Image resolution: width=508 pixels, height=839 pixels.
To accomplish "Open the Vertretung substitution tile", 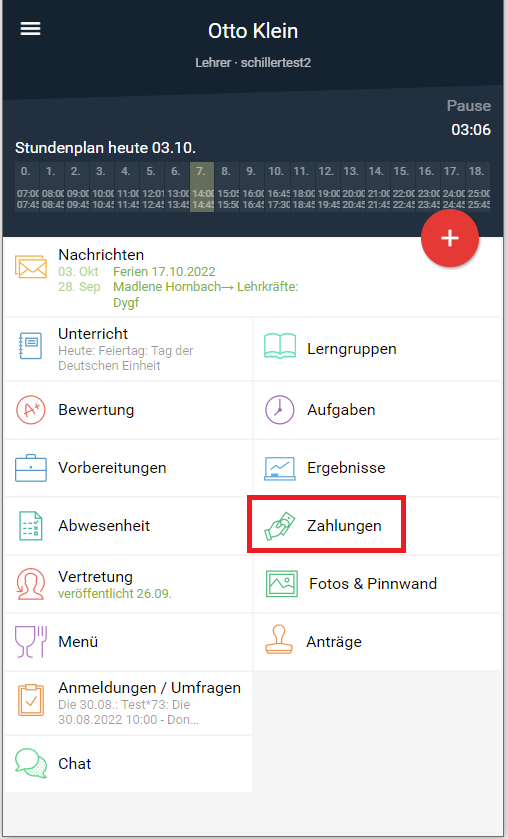I will coord(128,584).
